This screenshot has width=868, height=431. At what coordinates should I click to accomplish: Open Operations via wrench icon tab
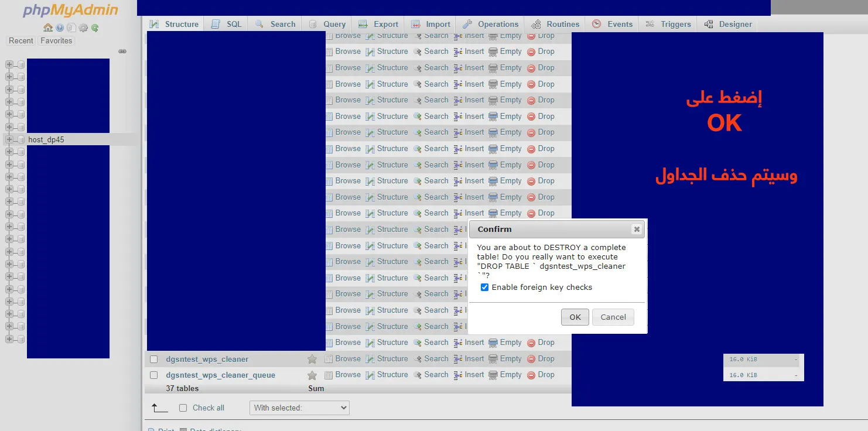[467, 24]
